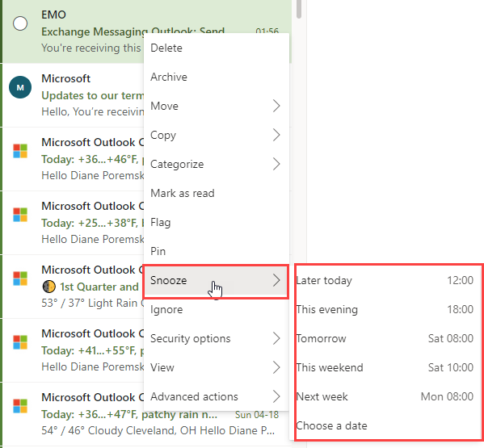Open the Categorize submenu chevron
Viewport: 484px width, 448px height.
pos(276,164)
